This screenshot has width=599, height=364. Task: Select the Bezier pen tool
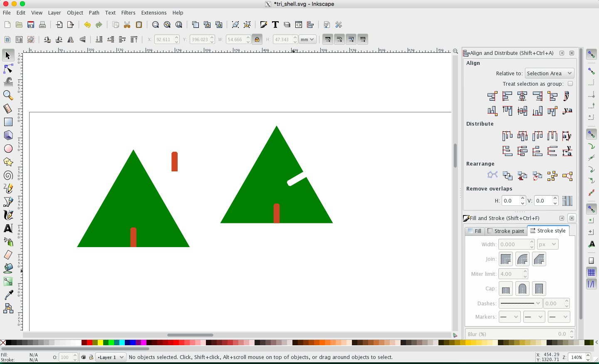[8, 202]
